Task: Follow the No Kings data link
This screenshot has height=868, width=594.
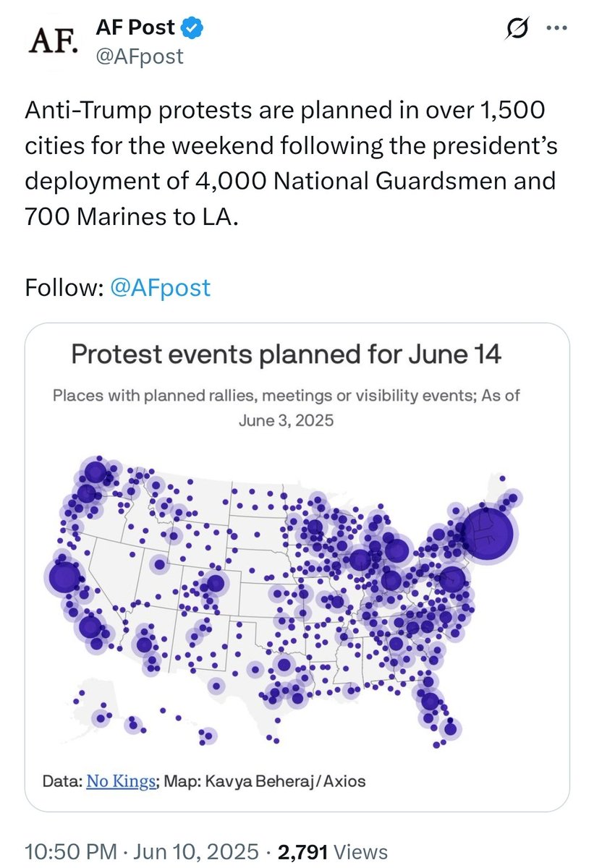Action: point(121,781)
